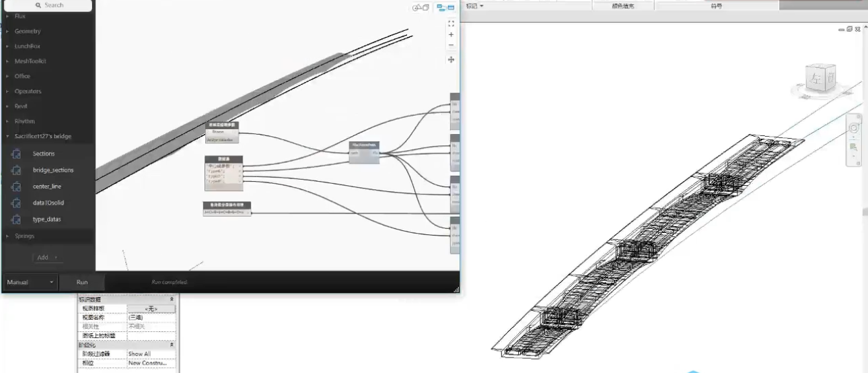The image size is (868, 373).
Task: Collapse the Sacrifice127's bridge category
Action: pyautogui.click(x=42, y=136)
